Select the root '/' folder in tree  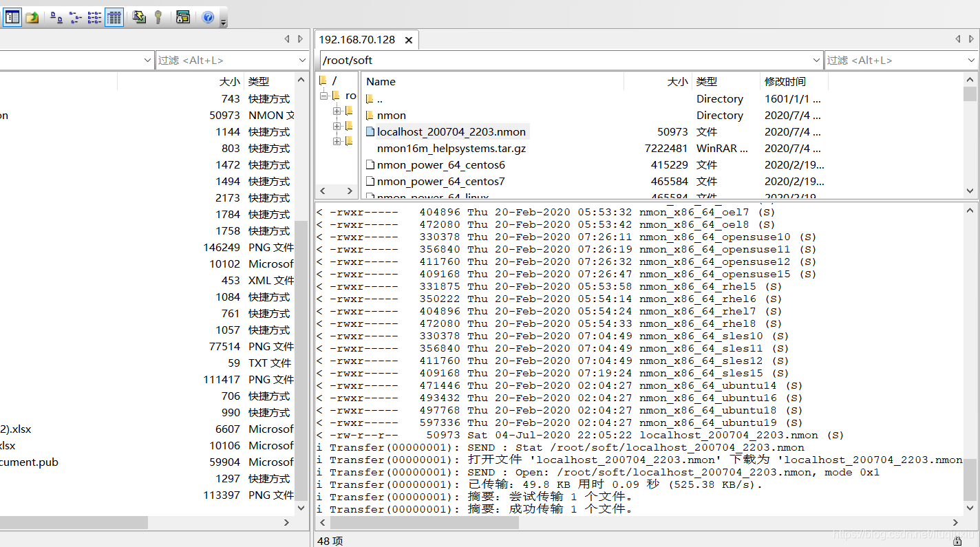[x=328, y=81]
